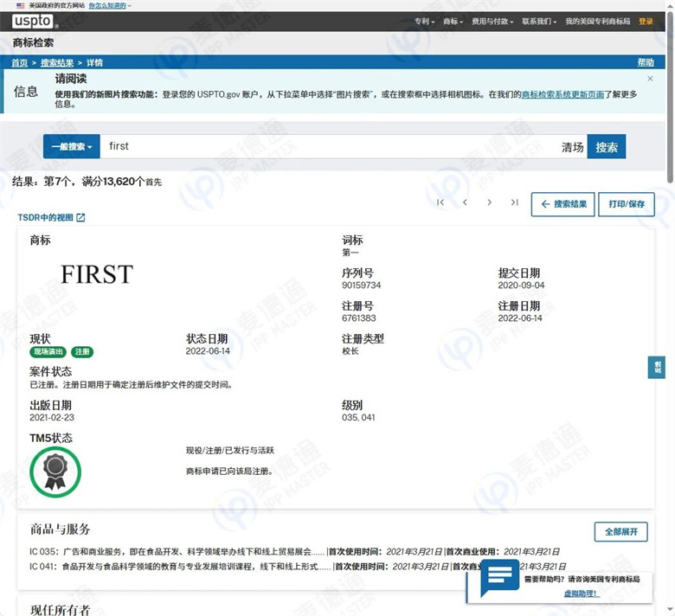675x616 pixels.
Task: Open 费用与付款 menu
Action: point(492,21)
